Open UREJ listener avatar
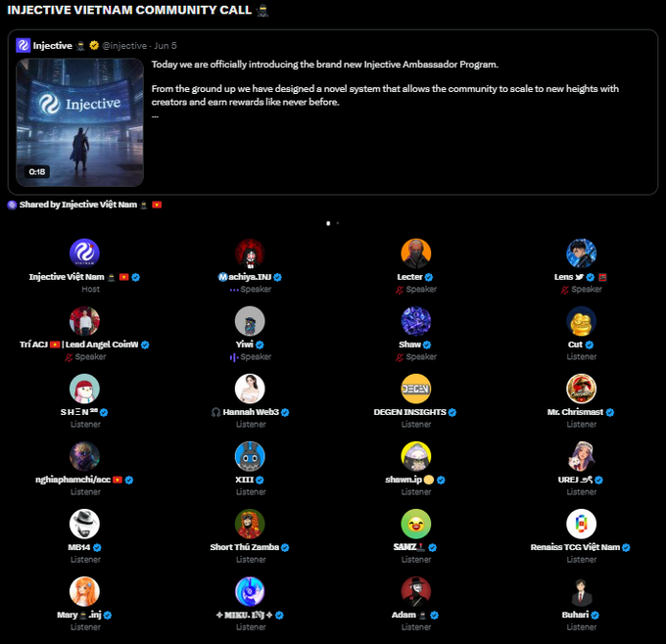The width and height of the screenshot is (666, 644). pos(581,456)
